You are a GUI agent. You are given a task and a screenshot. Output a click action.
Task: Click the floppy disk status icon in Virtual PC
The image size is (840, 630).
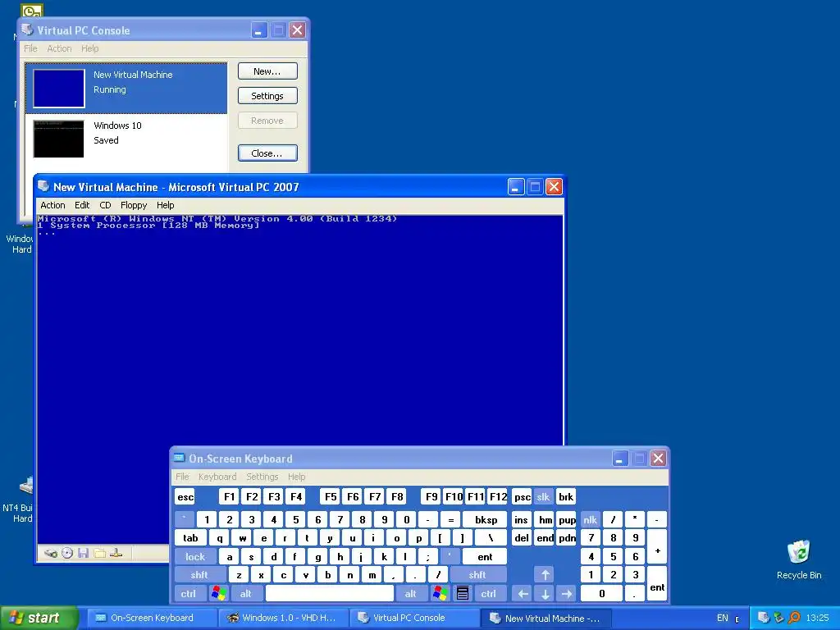coord(83,554)
